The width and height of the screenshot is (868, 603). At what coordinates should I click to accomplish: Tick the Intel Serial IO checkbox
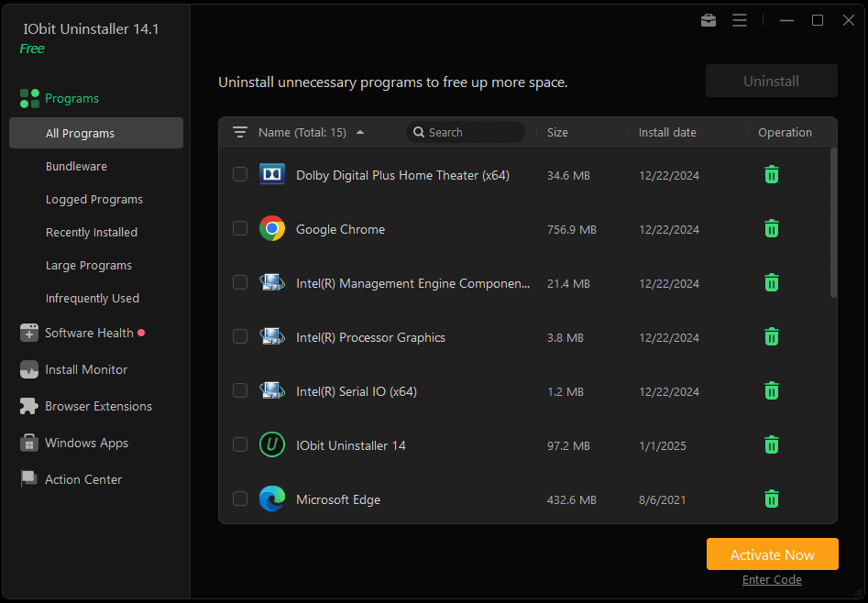(x=240, y=390)
